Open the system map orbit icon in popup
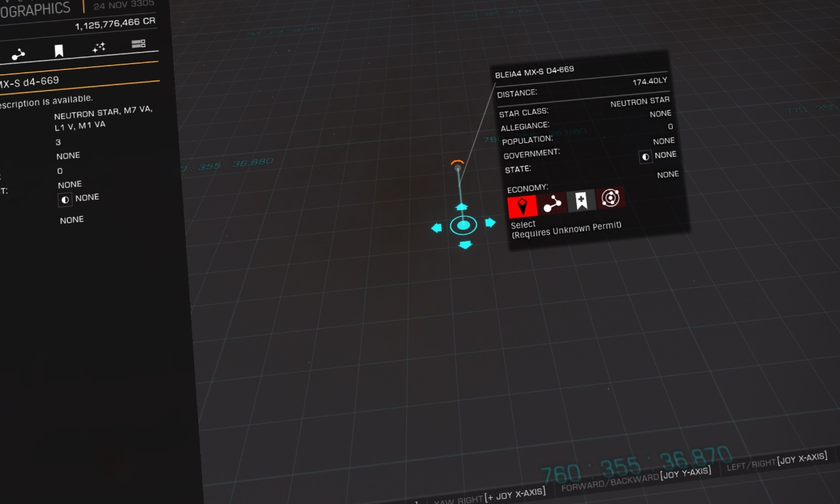This screenshot has width=840, height=504. coord(611,198)
